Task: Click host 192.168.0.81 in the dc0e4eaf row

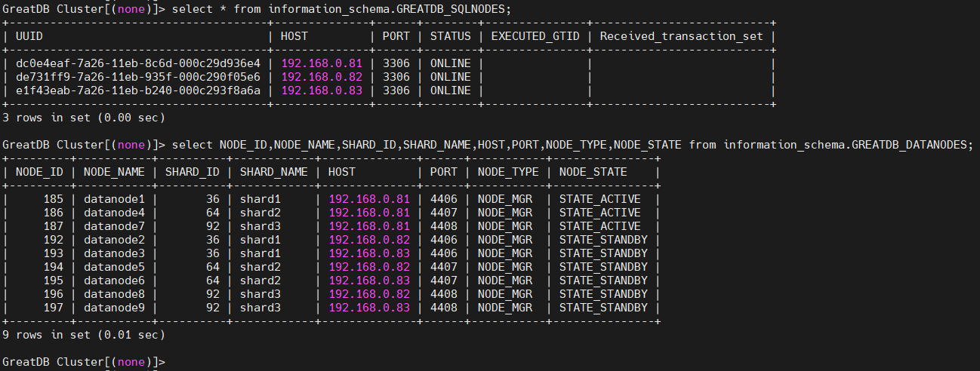Action: tap(322, 63)
